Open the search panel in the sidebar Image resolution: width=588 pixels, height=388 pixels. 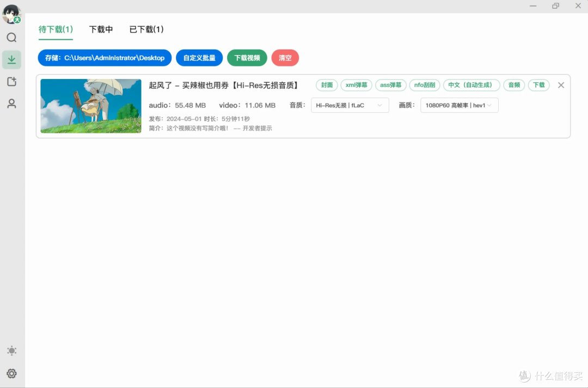click(11, 38)
